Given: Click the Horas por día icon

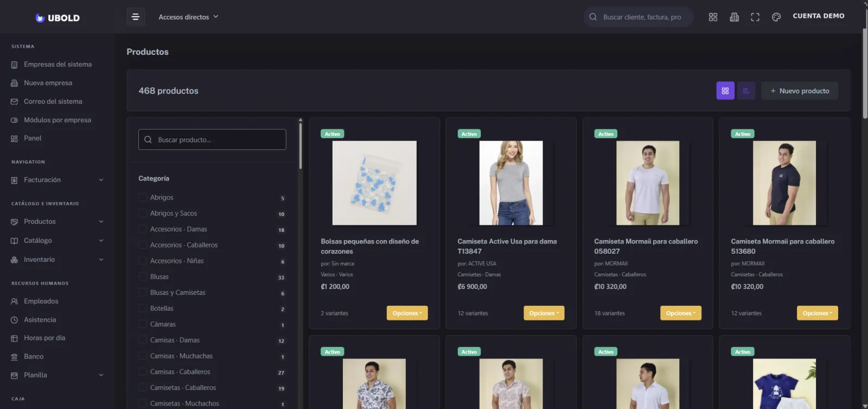Looking at the screenshot, I should 14,338.
